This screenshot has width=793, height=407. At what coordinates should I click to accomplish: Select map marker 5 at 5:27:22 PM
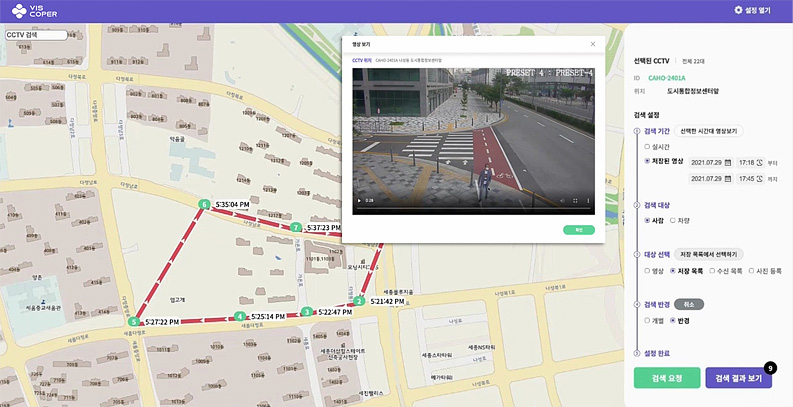click(133, 322)
